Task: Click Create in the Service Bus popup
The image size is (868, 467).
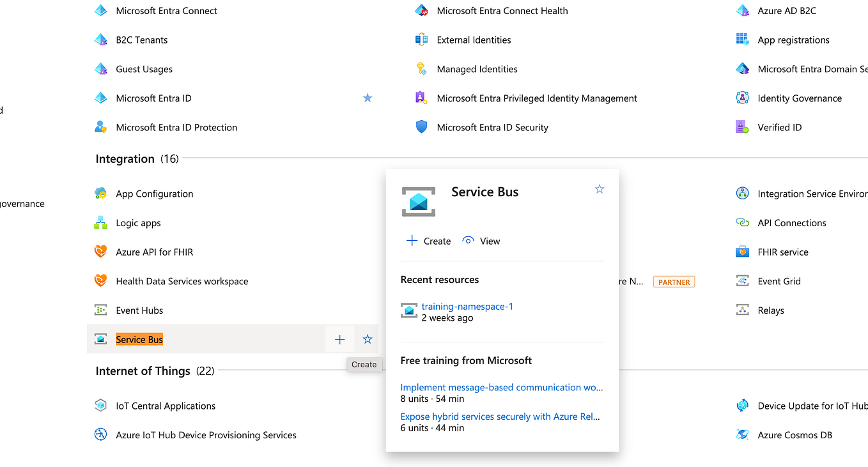Action: (x=428, y=241)
